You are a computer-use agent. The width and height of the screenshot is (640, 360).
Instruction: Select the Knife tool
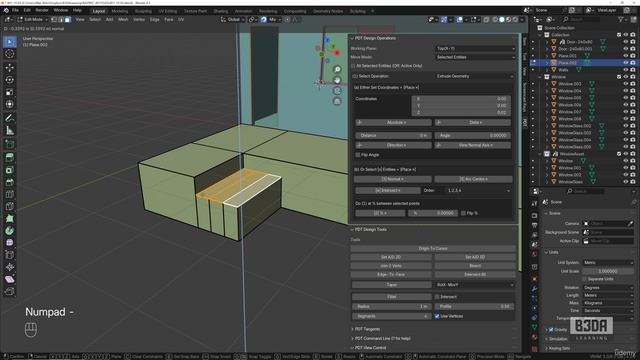[10, 207]
